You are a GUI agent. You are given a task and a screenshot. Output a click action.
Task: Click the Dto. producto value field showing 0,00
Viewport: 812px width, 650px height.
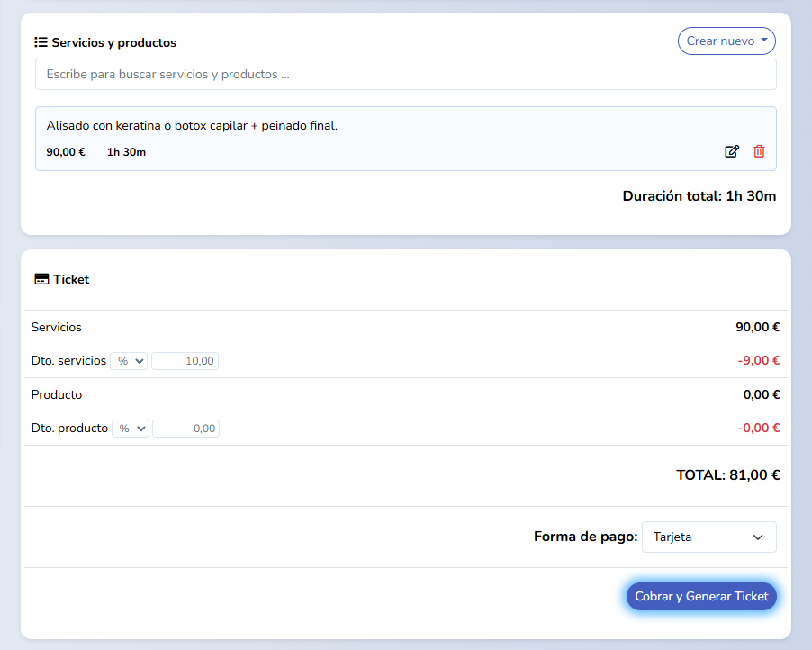(185, 429)
